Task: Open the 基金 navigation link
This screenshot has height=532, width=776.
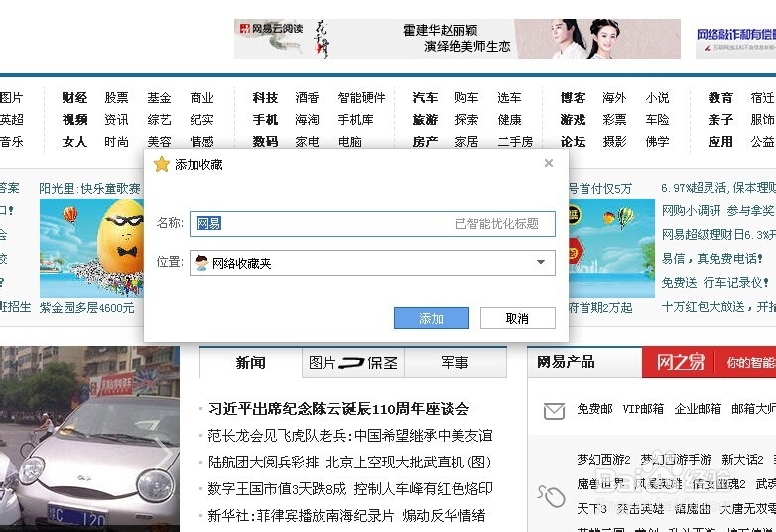Action: coord(159,98)
